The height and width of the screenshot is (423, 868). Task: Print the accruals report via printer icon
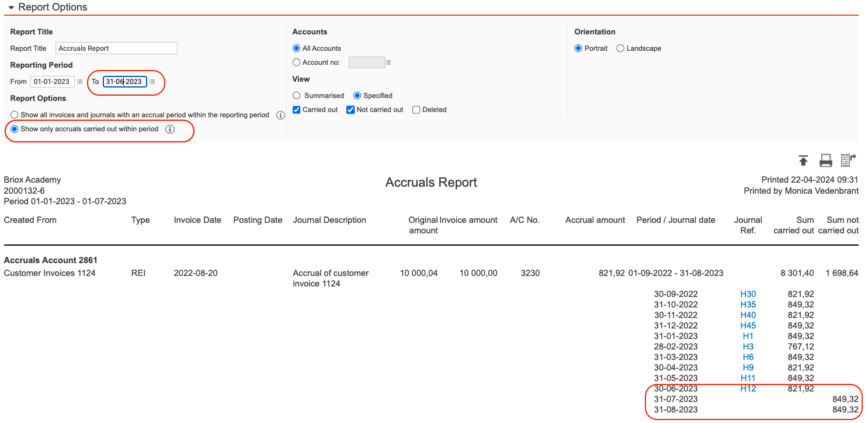pos(825,160)
